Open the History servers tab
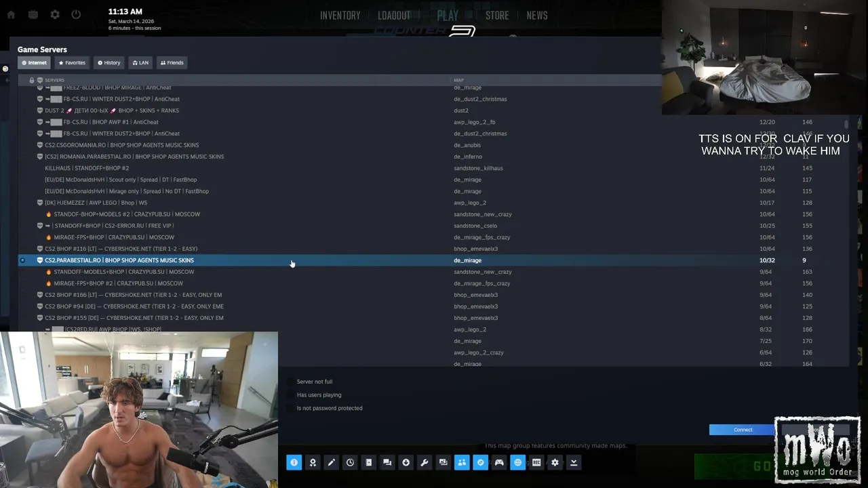The height and width of the screenshot is (488, 868). point(108,62)
